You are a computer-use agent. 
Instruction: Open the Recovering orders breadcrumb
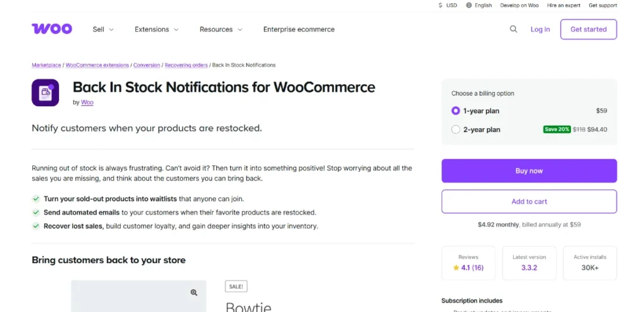pyautogui.click(x=186, y=65)
